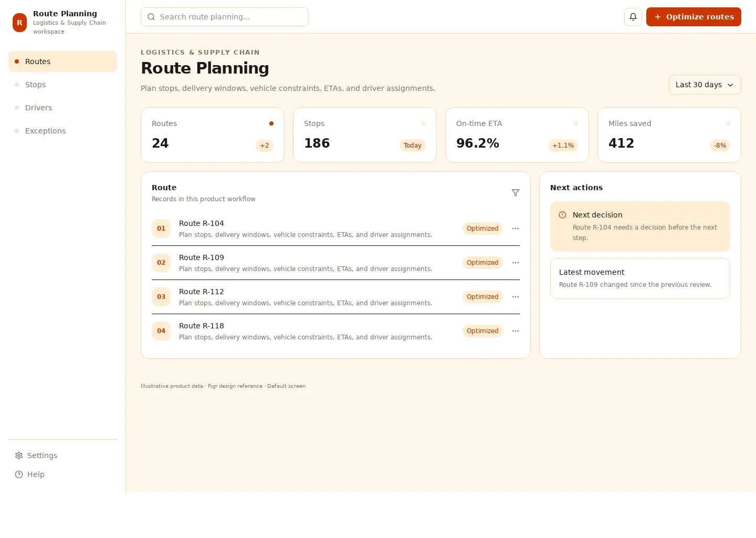Click the alert icon in Next decision
The image size is (756, 538).
[x=562, y=215]
